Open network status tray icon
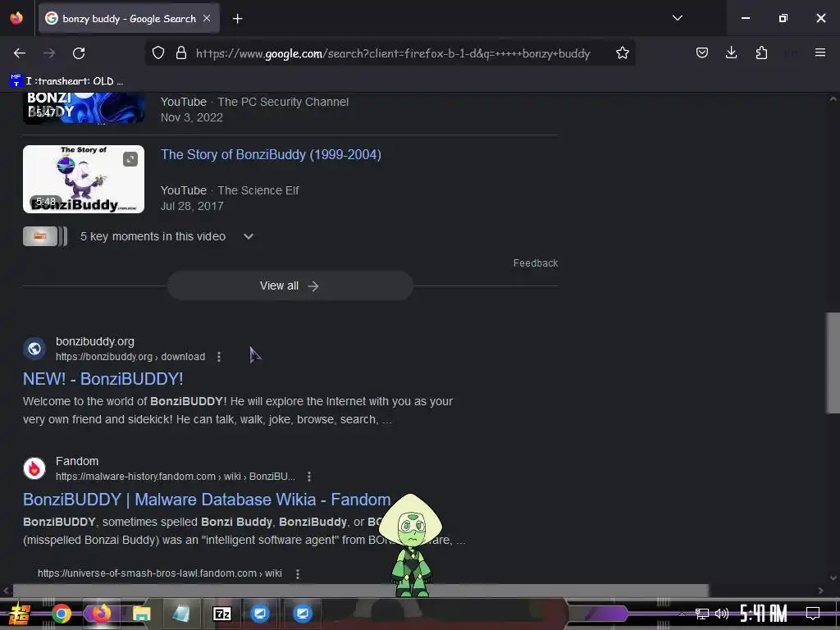This screenshot has height=630, width=840. pyautogui.click(x=702, y=614)
